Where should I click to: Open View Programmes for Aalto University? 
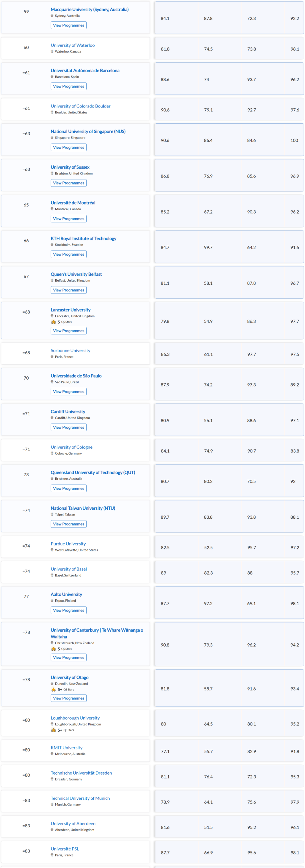(x=69, y=610)
